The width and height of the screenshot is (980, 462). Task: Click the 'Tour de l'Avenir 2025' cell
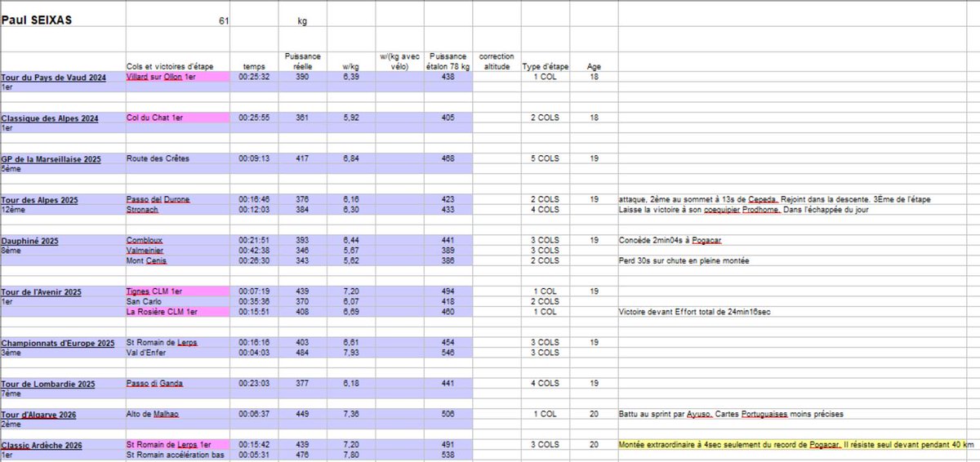pyautogui.click(x=63, y=291)
